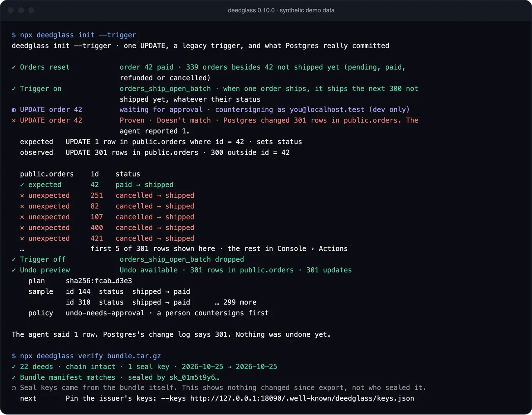The height and width of the screenshot is (415, 532).
Task: Click the red × beside unexpected row 251
Action: [x=22, y=196]
